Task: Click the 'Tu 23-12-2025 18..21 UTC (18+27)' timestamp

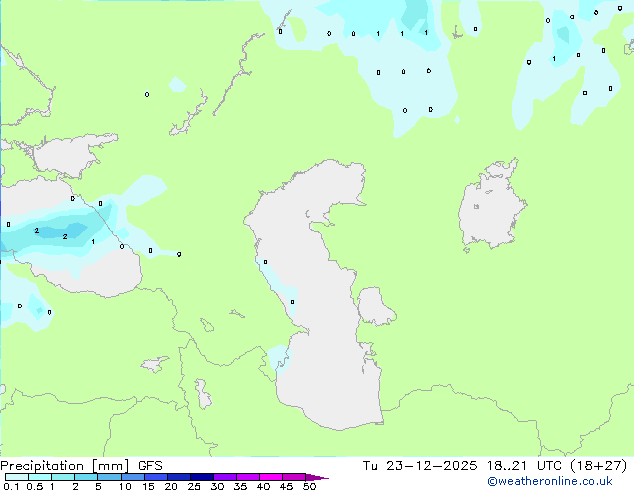Action: click(495, 466)
